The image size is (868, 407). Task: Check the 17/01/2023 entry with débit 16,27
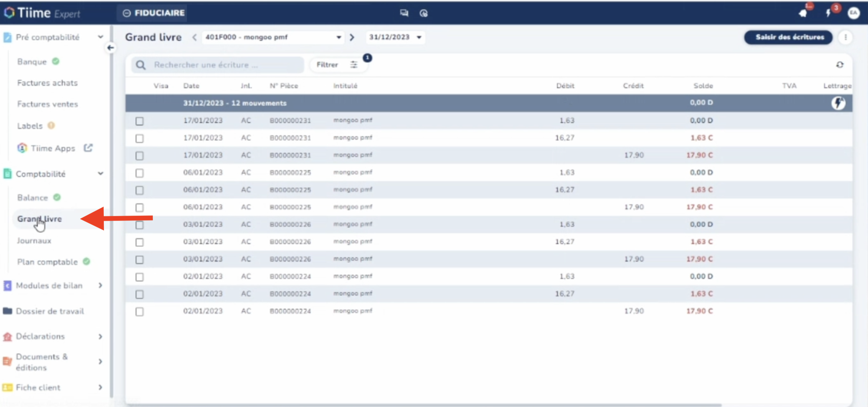tap(140, 138)
